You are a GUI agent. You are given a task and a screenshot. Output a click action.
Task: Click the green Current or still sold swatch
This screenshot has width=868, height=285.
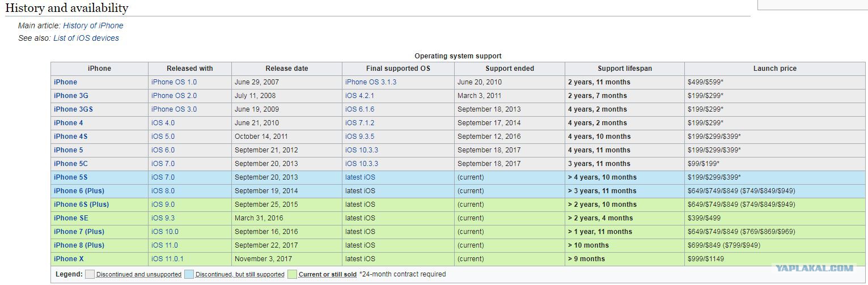point(292,274)
